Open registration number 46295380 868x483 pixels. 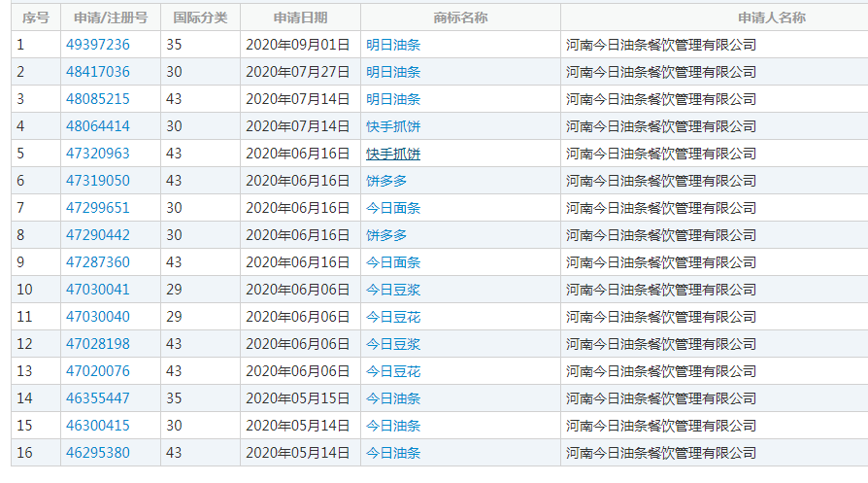point(97,453)
